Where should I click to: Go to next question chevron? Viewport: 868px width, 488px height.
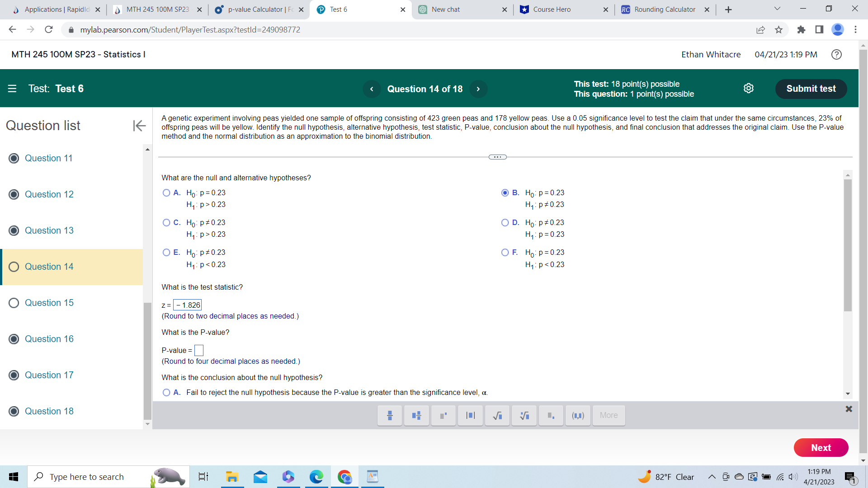coord(478,89)
